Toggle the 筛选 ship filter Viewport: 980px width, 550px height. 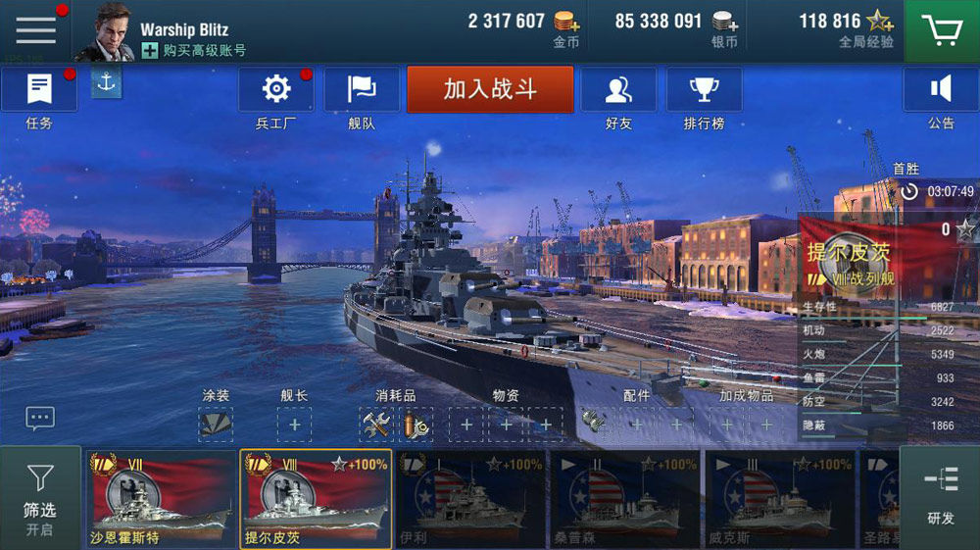[40, 498]
